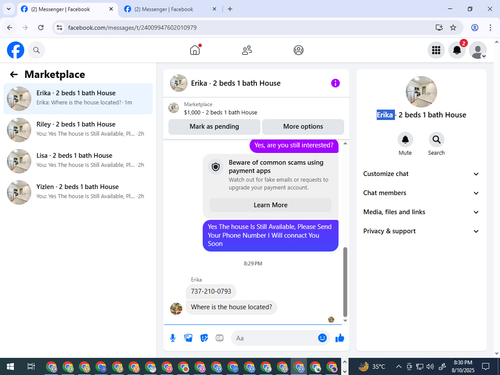This screenshot has width=500, height=375.
Task: Select the phone number 737-210-0793 message
Action: pyautogui.click(x=211, y=291)
